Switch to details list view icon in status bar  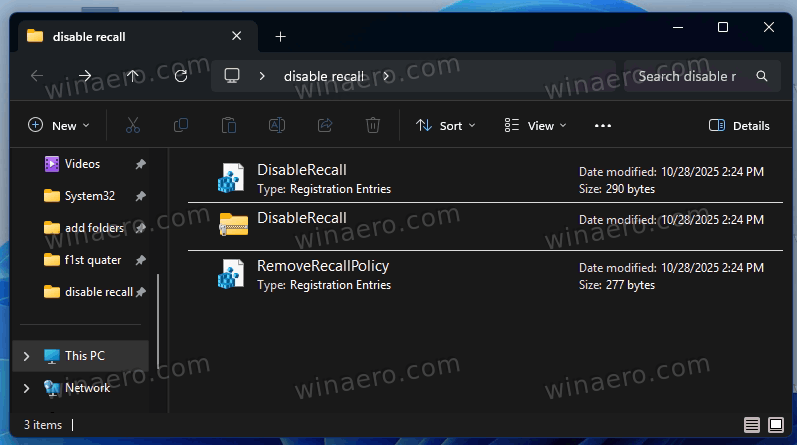(x=752, y=425)
